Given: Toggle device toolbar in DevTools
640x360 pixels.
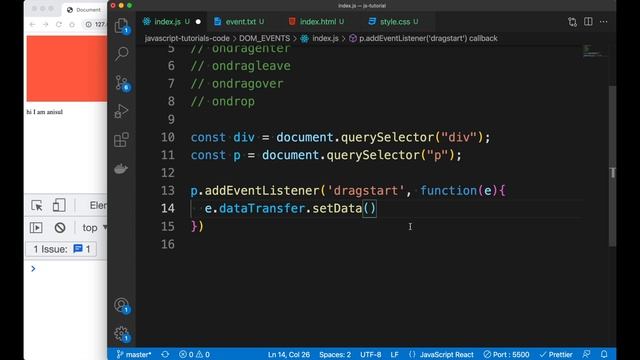Looking at the screenshot, I should [59, 205].
